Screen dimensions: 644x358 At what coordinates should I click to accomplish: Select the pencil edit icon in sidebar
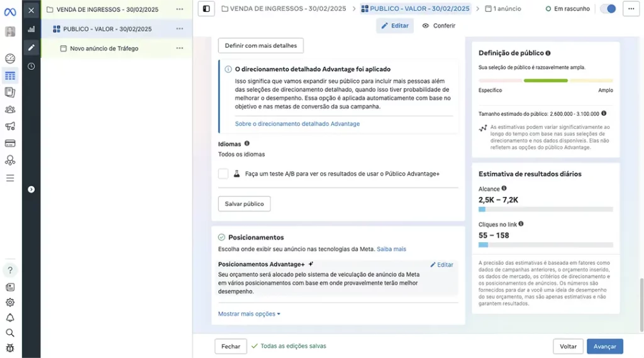(x=31, y=48)
